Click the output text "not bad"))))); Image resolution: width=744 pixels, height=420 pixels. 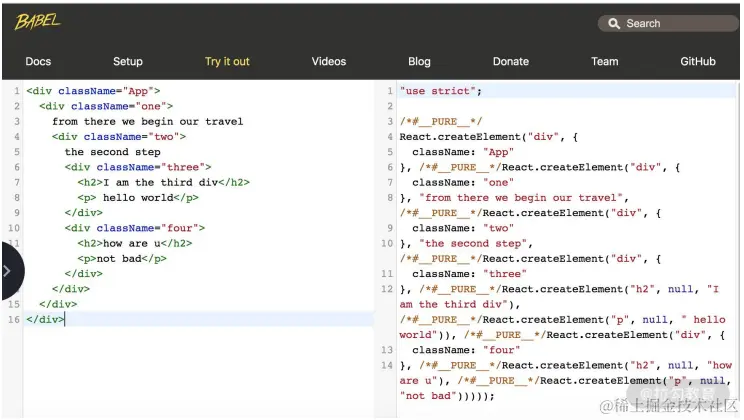(447, 395)
